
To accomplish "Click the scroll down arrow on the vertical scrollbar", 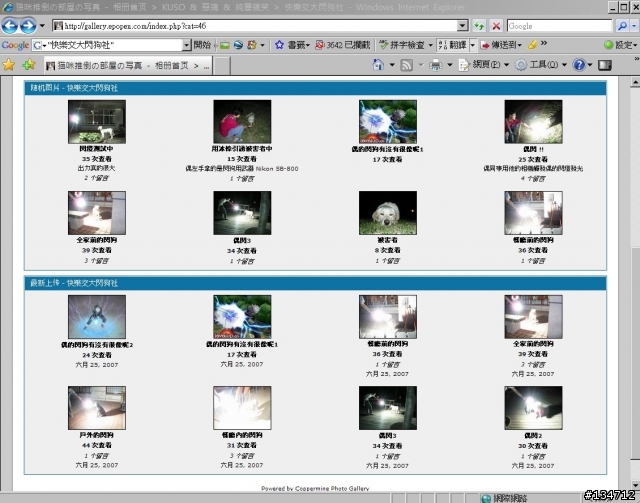I will coord(635,485).
